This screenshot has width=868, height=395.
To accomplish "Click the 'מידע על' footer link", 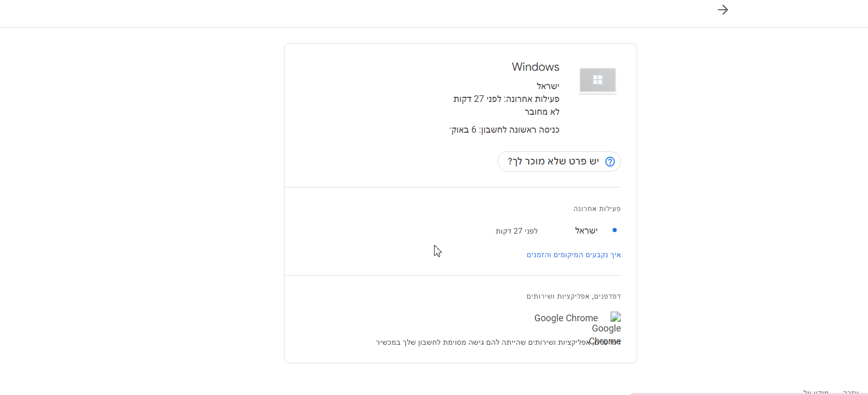I will pyautogui.click(x=816, y=392).
